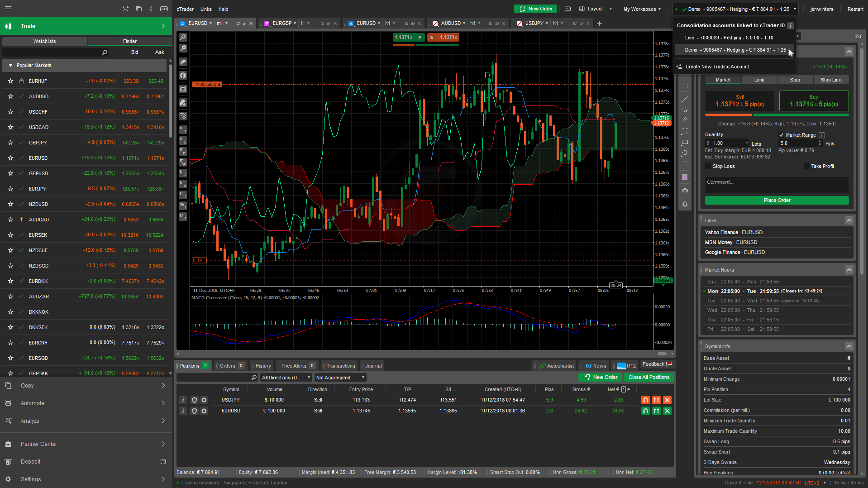The height and width of the screenshot is (488, 868).
Task: Select the Stop Limit order type tab
Action: (x=831, y=80)
